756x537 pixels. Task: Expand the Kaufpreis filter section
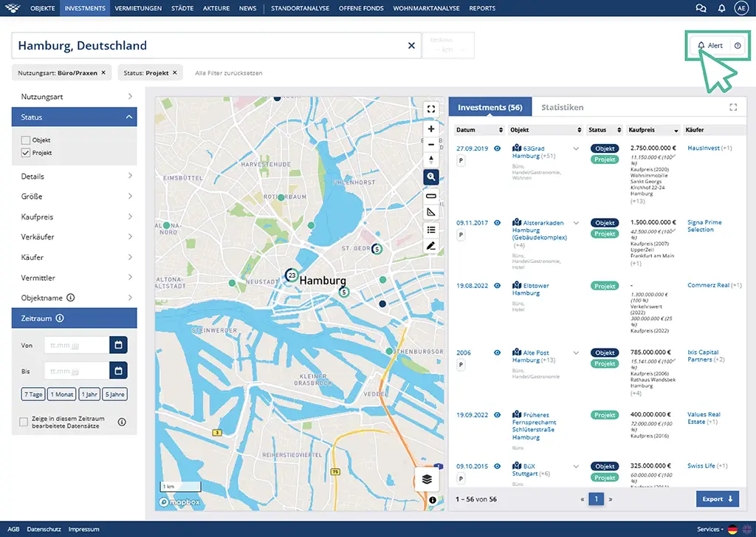coord(75,216)
